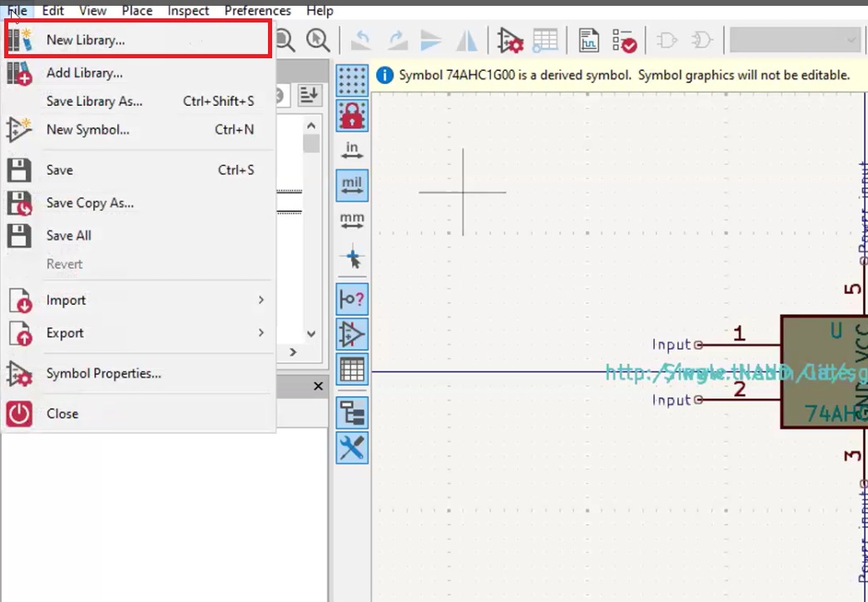Viewport: 868px width, 602px height.
Task: Set units to mils
Action: pos(352,185)
